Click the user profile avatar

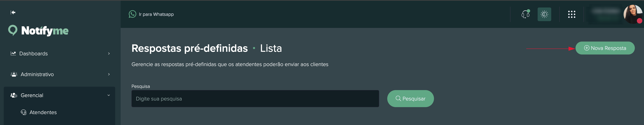pos(632,14)
